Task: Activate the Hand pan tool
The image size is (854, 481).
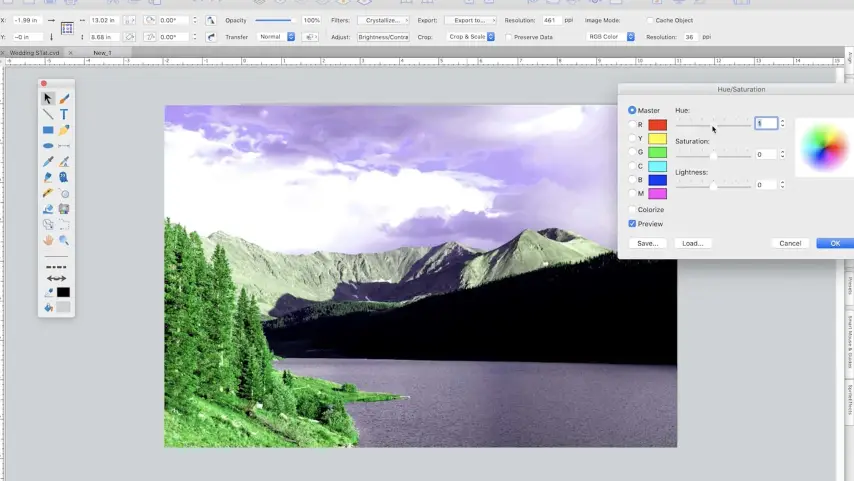Action: [x=48, y=240]
